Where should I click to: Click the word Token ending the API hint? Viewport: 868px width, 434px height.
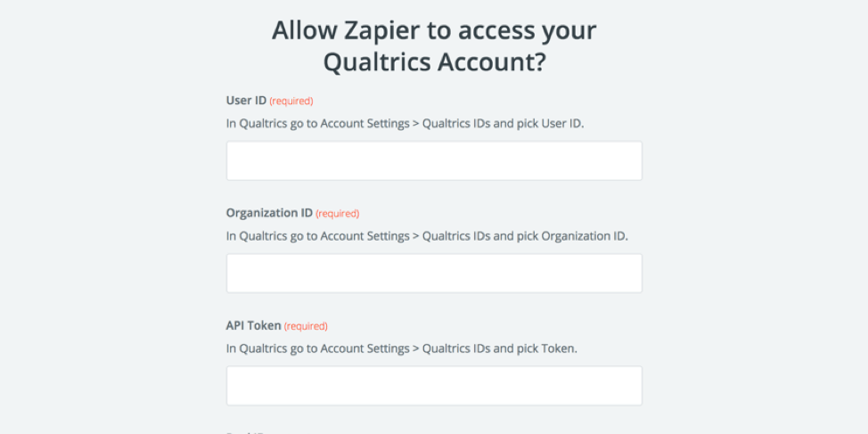560,348
